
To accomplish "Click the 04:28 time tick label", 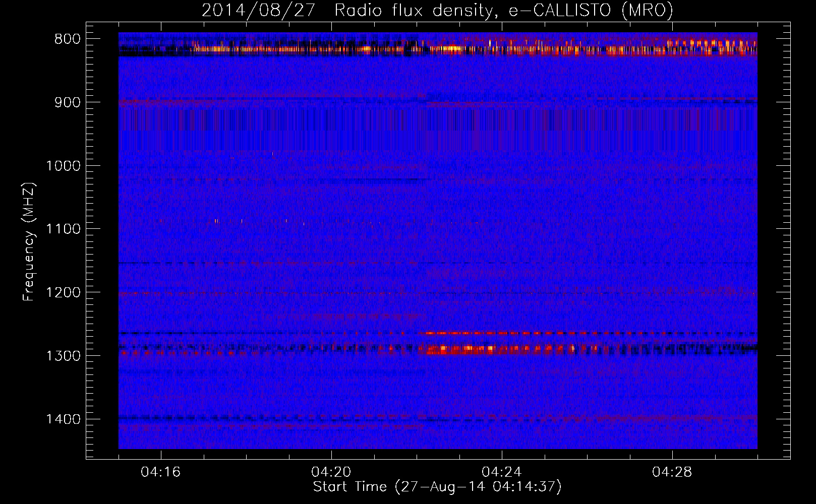I will (672, 472).
